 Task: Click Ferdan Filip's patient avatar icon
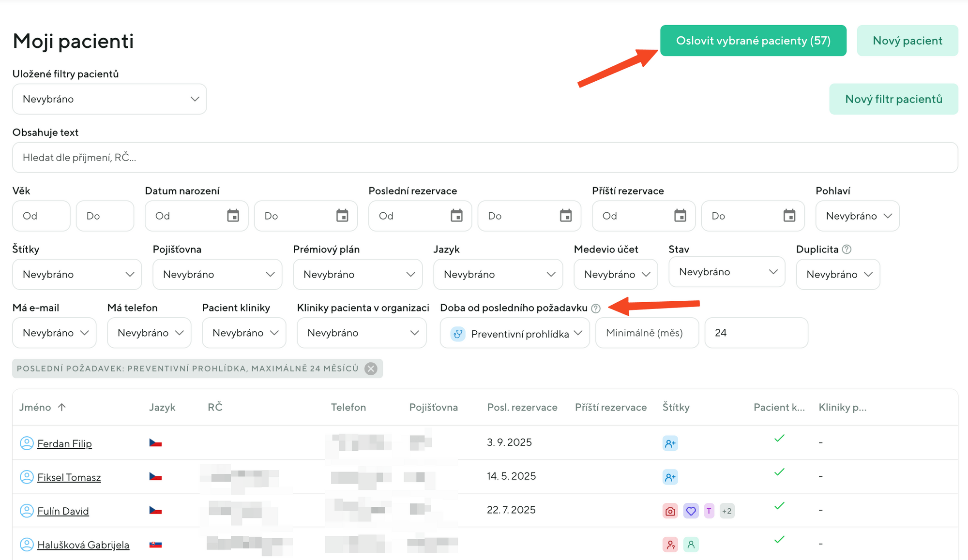pyautogui.click(x=27, y=443)
